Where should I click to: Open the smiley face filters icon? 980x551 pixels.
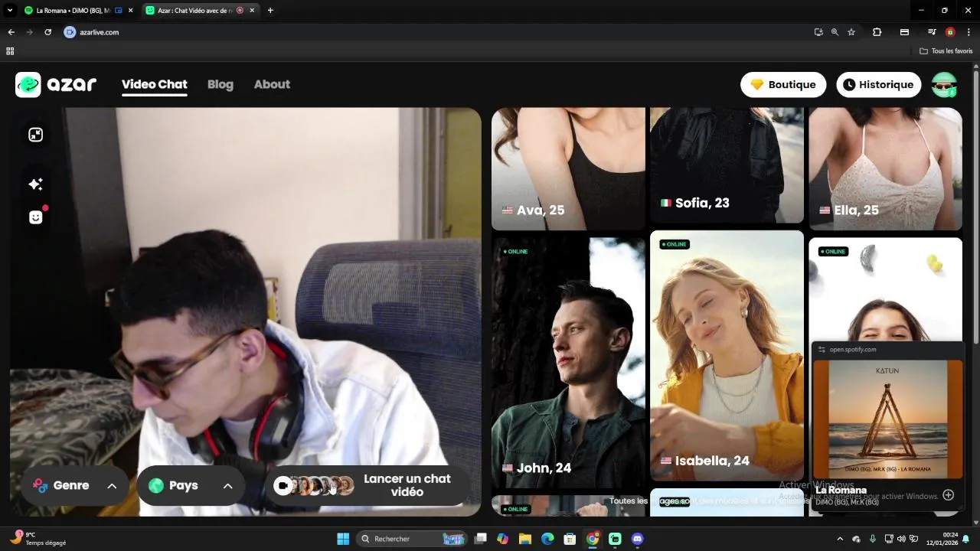pyautogui.click(x=35, y=217)
